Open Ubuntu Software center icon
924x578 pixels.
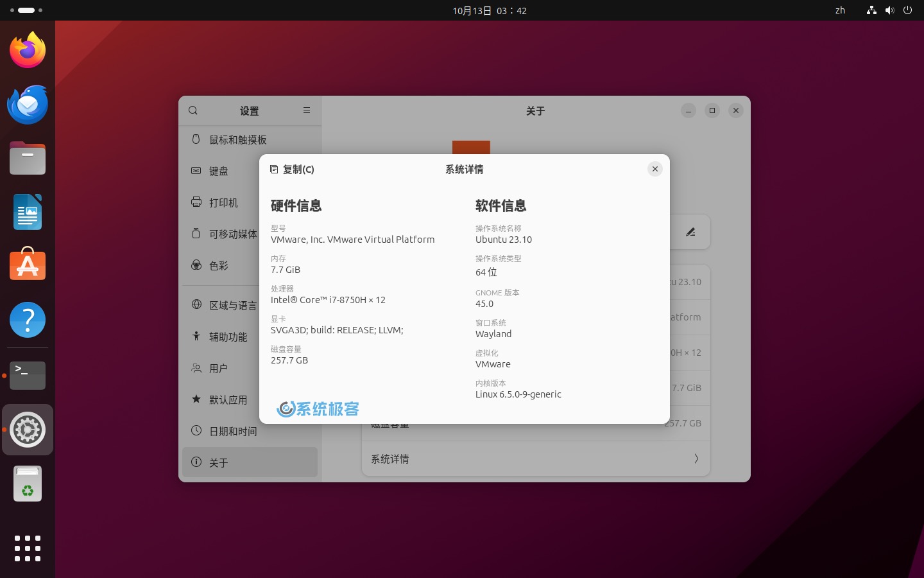28,264
